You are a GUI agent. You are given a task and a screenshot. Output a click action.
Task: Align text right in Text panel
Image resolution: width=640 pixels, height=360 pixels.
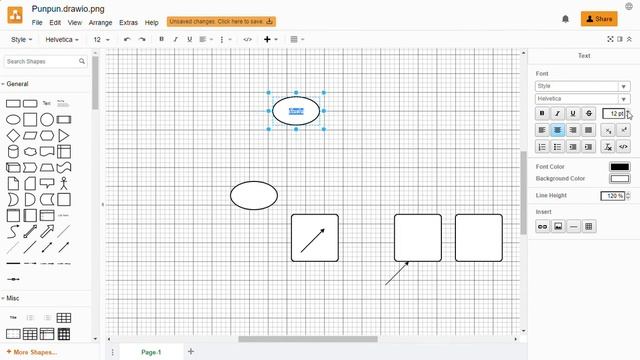point(573,130)
